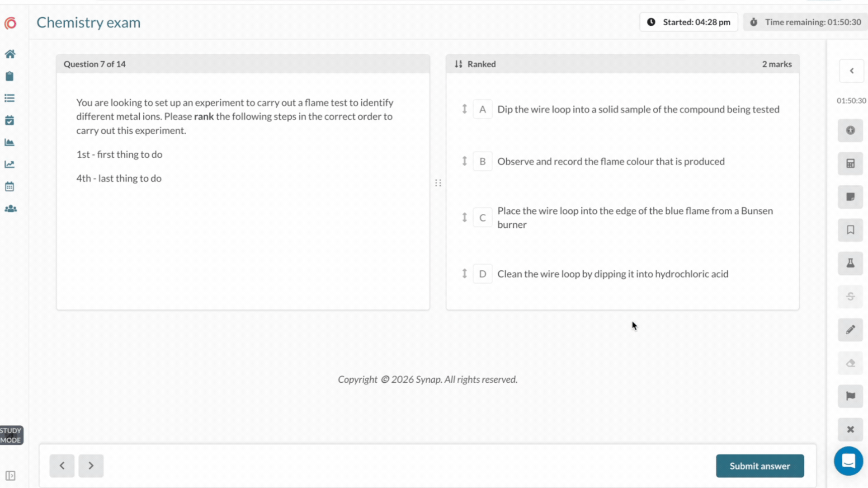Open the users group icon in the sidebar
Viewport: 868px width, 488px height.
pos(10,209)
